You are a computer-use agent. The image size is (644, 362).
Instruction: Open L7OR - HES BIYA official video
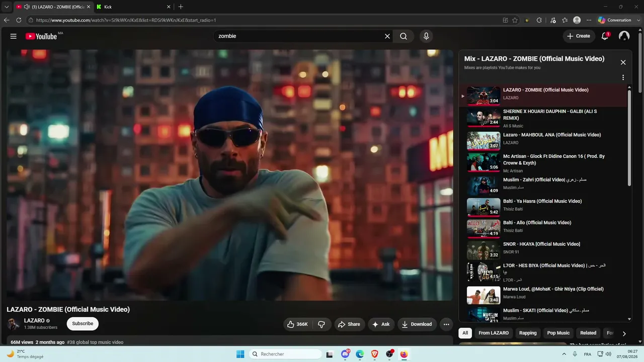[x=544, y=272]
